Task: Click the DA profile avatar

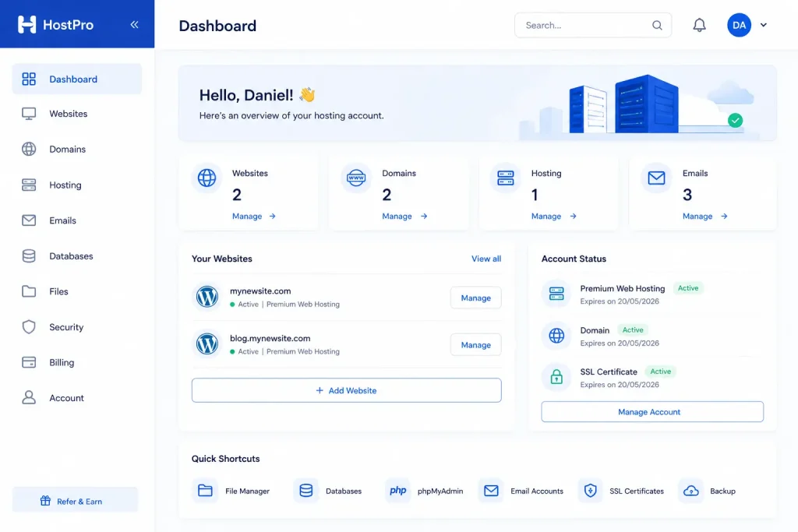Action: tap(739, 25)
